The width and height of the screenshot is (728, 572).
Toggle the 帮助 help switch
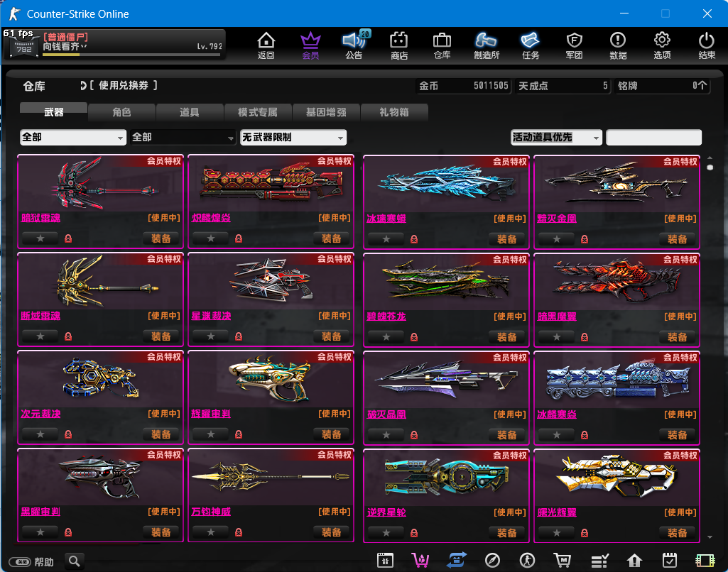click(20, 562)
